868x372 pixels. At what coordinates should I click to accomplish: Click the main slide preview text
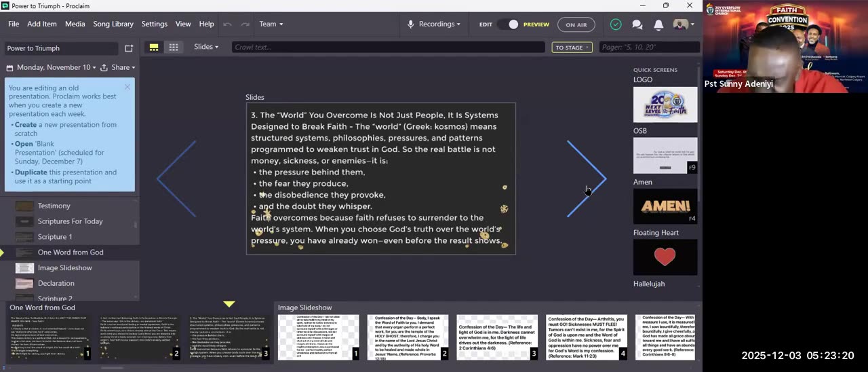(380, 179)
